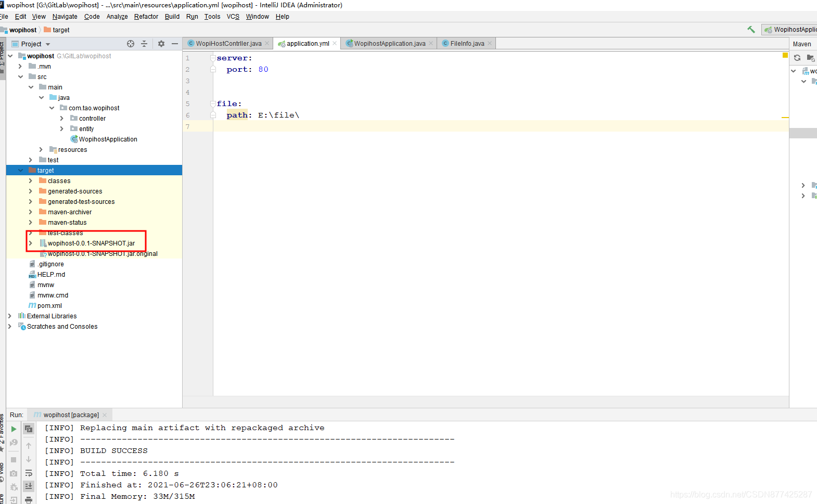Print the Run console output
Screen dimensions: 817x504
[29, 500]
